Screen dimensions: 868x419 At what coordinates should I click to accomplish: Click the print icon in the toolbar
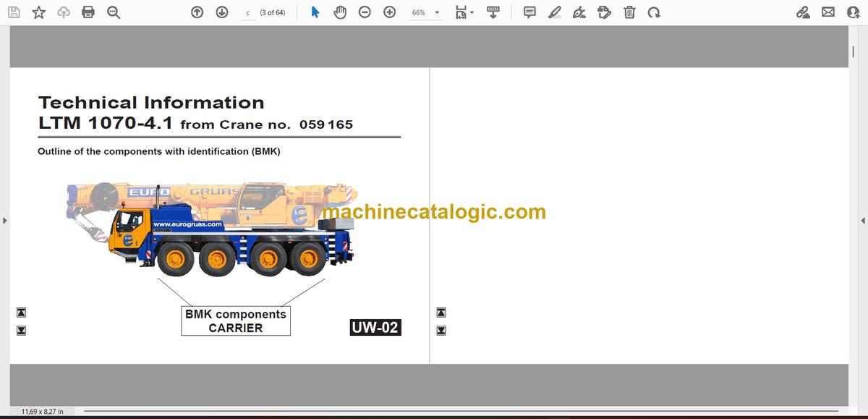pyautogui.click(x=88, y=12)
